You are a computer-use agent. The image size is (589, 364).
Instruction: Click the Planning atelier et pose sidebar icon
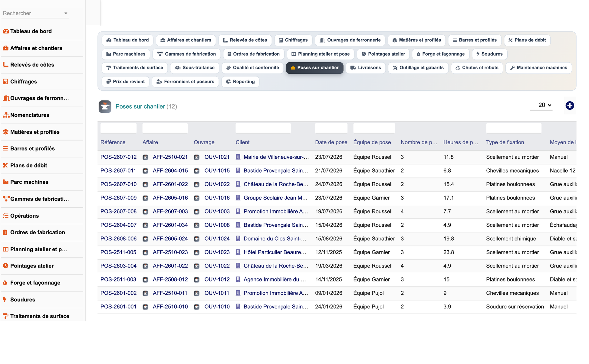tap(6, 249)
